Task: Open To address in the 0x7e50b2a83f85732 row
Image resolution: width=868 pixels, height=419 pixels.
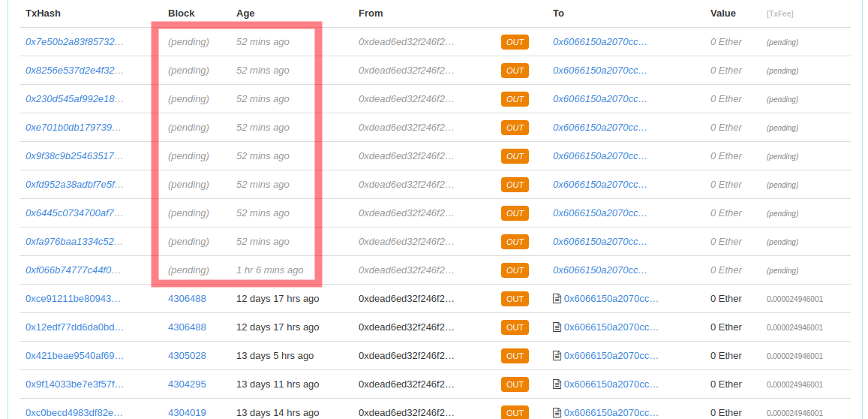Action: coord(600,41)
